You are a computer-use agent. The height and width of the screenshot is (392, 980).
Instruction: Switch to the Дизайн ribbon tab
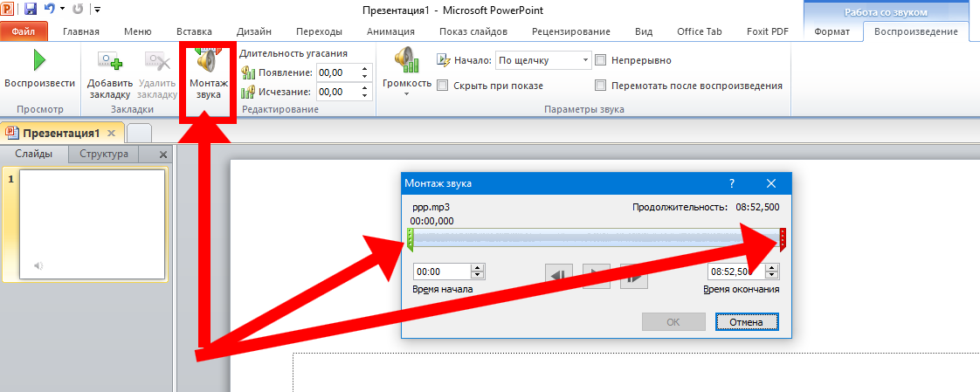254,32
